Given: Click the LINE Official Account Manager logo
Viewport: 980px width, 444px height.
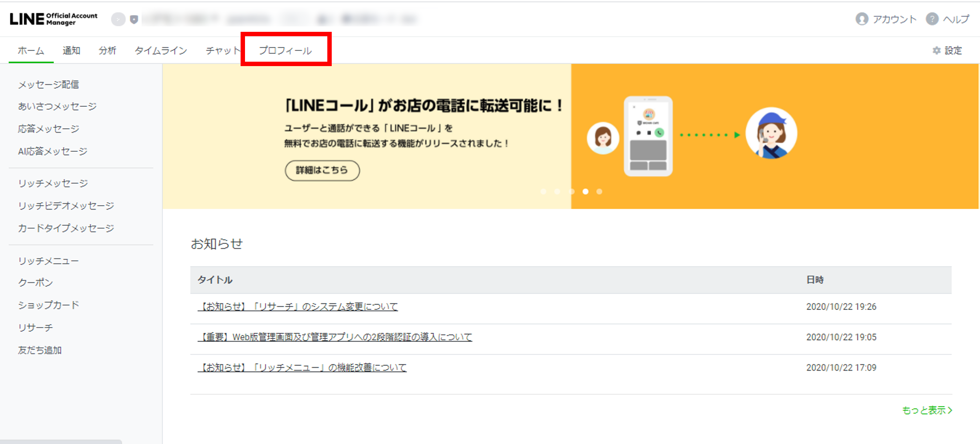Looking at the screenshot, I should tap(53, 19).
